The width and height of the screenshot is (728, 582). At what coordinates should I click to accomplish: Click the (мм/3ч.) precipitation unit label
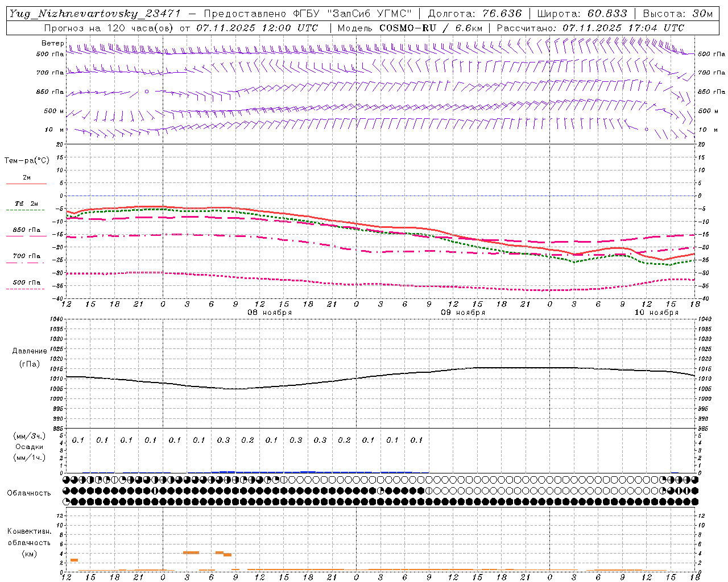tap(30, 436)
